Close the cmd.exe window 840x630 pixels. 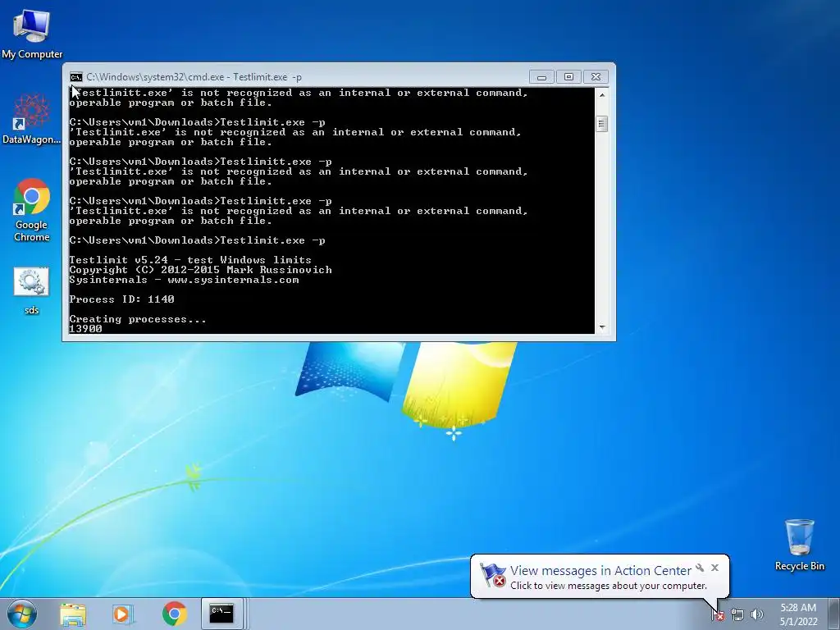click(596, 77)
